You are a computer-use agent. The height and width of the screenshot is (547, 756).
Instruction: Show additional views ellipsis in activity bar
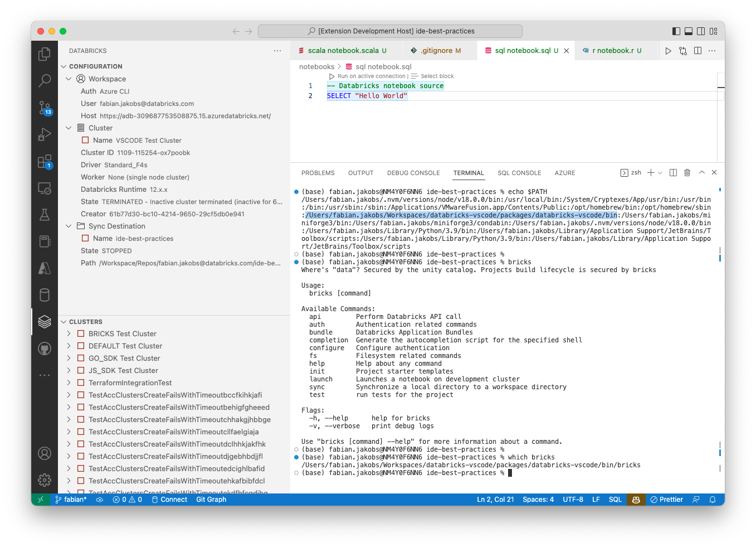pos(45,375)
